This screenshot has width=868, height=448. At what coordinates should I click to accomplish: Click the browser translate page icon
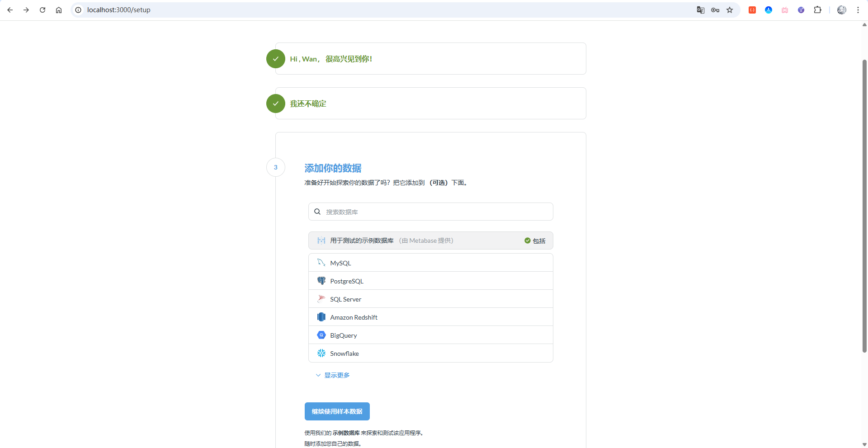pos(700,10)
